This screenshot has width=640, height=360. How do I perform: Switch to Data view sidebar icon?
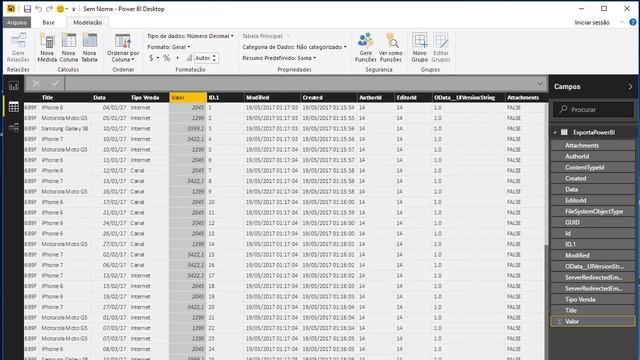pos(13,107)
